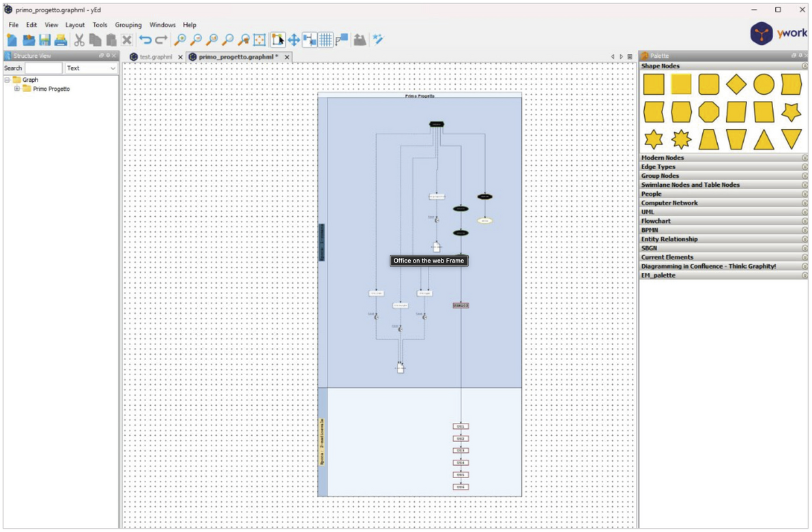The height and width of the screenshot is (532, 812).
Task: Click the scissors Cut icon
Action: coord(79,40)
